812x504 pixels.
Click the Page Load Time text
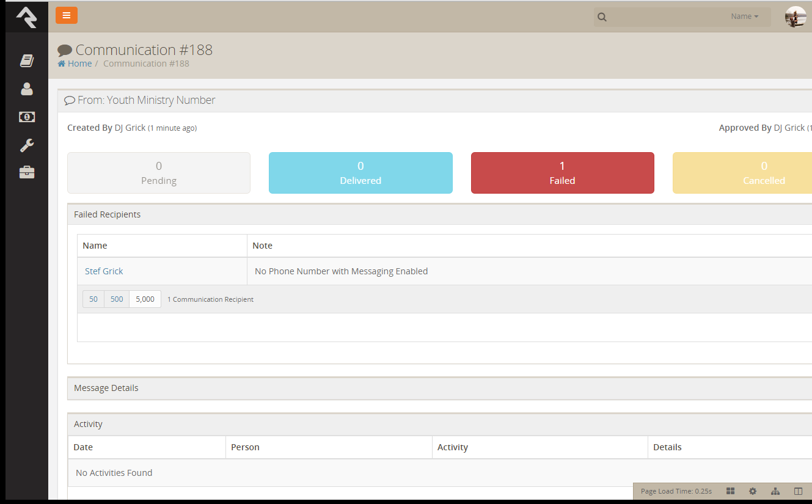[676, 491]
